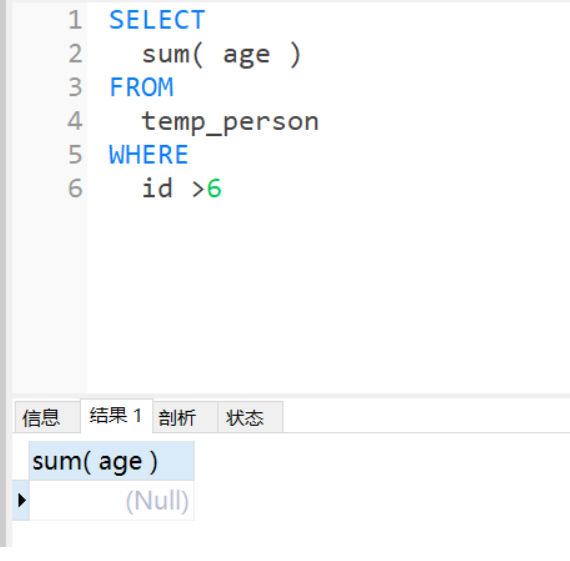The width and height of the screenshot is (570, 561).
Task: Click the black row indicator arrow
Action: [22, 500]
